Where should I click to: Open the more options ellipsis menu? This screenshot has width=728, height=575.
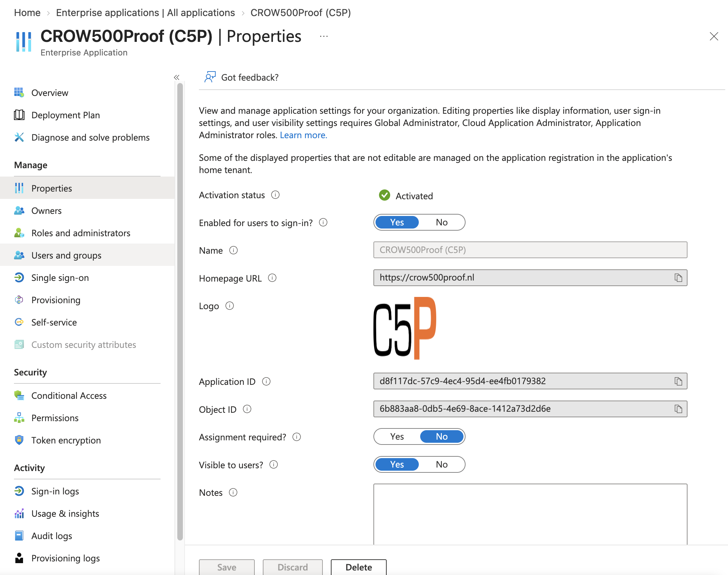[324, 36]
